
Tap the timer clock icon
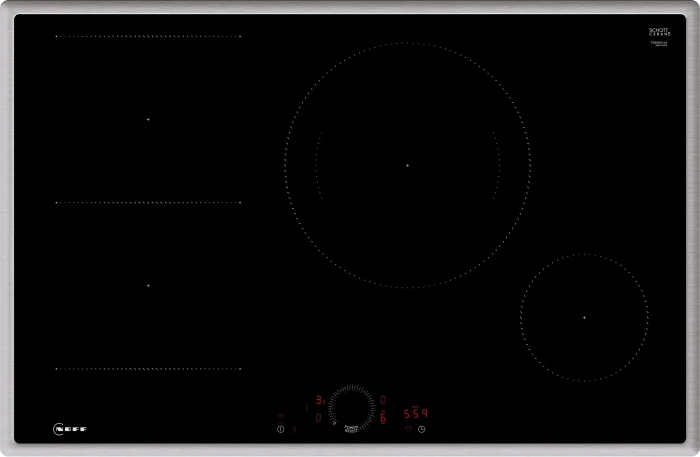421,429
